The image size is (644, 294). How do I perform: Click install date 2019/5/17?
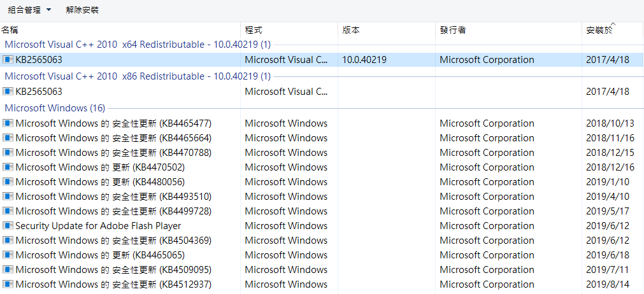pos(608,211)
